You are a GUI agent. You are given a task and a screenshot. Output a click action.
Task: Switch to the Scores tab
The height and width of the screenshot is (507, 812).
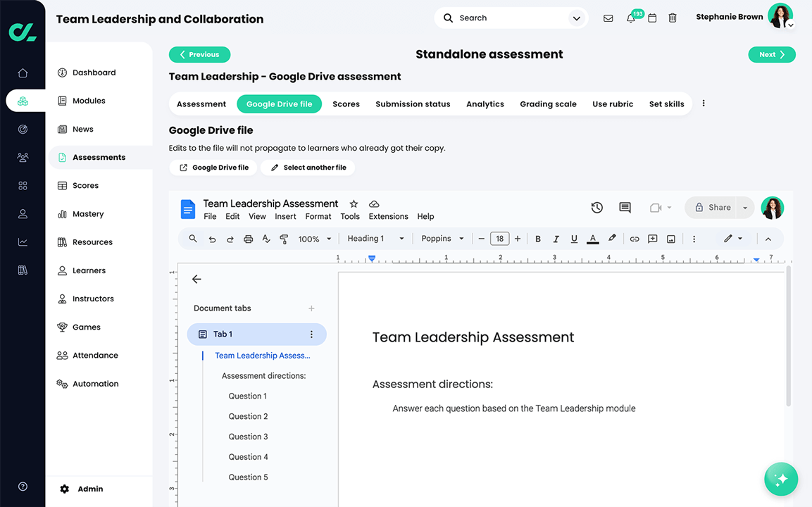pos(346,104)
